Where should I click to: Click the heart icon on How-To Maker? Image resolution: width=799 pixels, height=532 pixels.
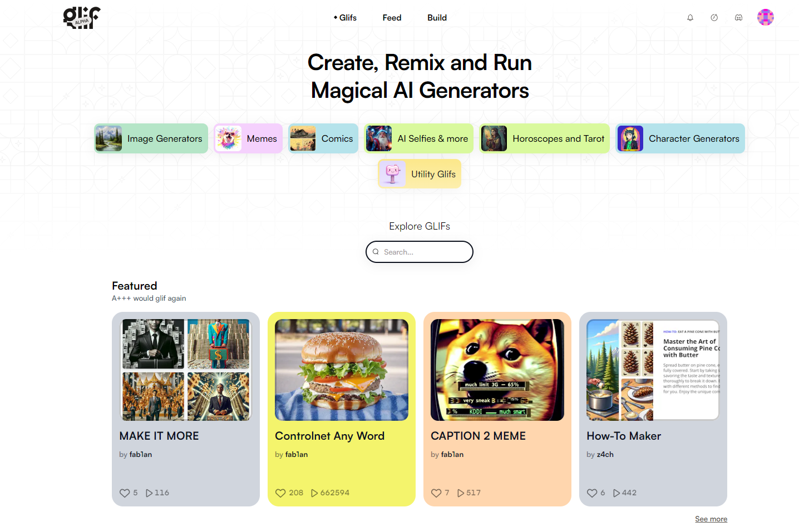592,493
